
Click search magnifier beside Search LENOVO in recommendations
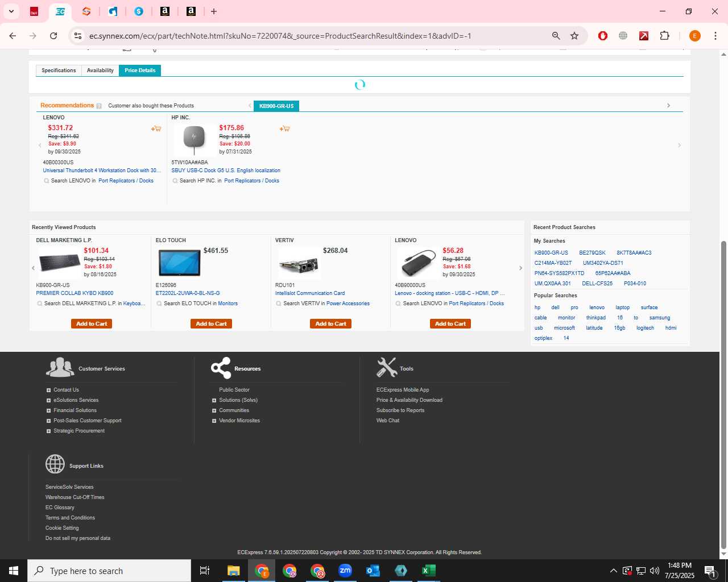click(47, 181)
